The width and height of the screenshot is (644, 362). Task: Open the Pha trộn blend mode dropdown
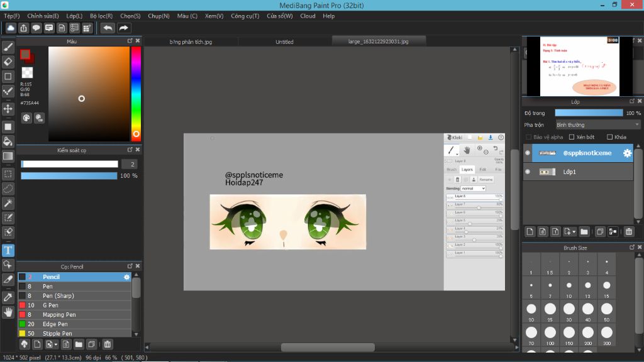pyautogui.click(x=597, y=125)
